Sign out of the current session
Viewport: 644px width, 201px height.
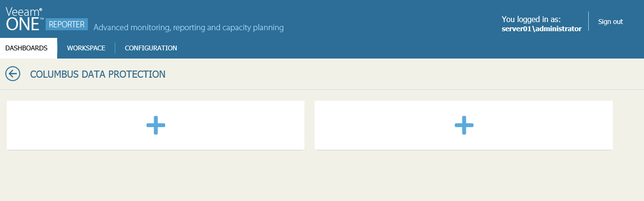[x=610, y=22]
